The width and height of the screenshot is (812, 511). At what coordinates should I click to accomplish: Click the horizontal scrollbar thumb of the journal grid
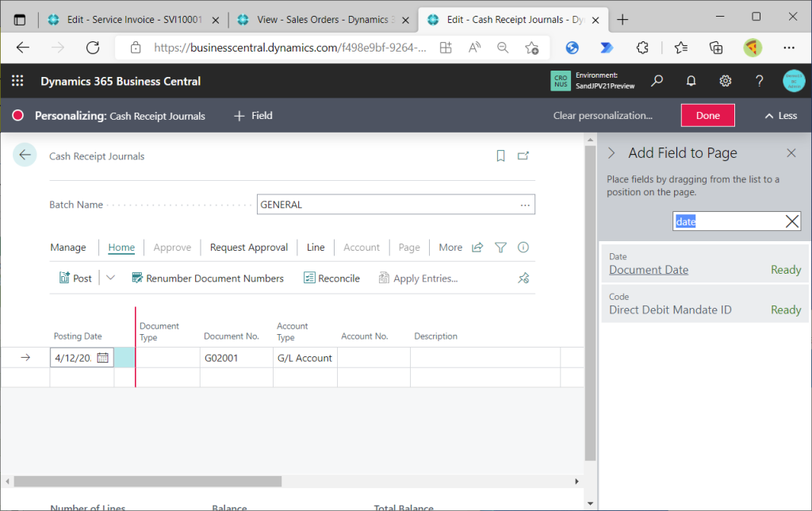coord(147,482)
